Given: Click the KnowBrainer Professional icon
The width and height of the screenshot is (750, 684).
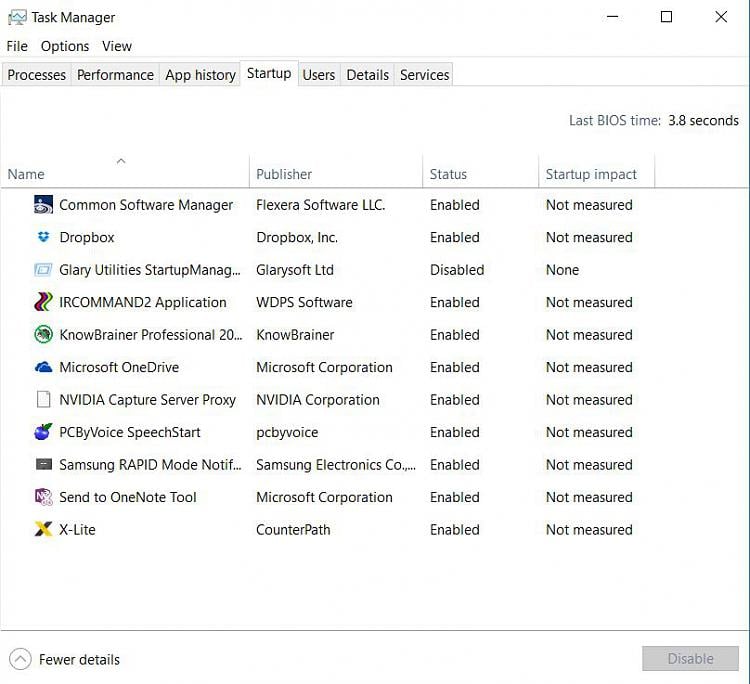Looking at the screenshot, I should (44, 334).
